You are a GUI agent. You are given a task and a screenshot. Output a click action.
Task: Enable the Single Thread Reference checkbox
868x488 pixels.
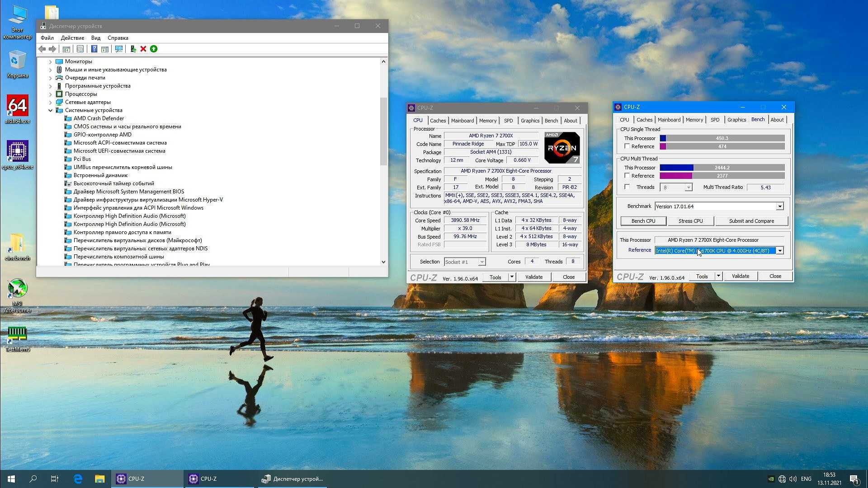[627, 146]
